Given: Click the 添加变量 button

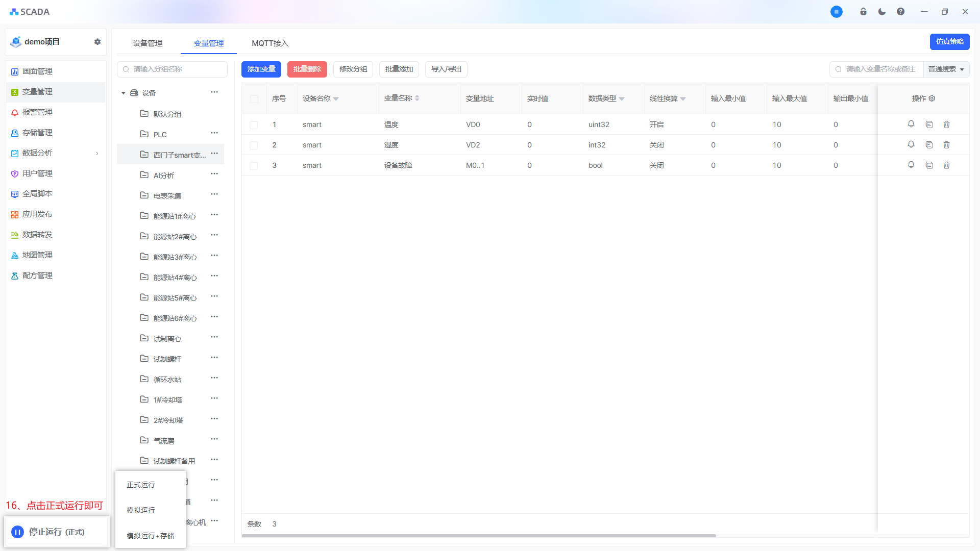Looking at the screenshot, I should tap(261, 69).
